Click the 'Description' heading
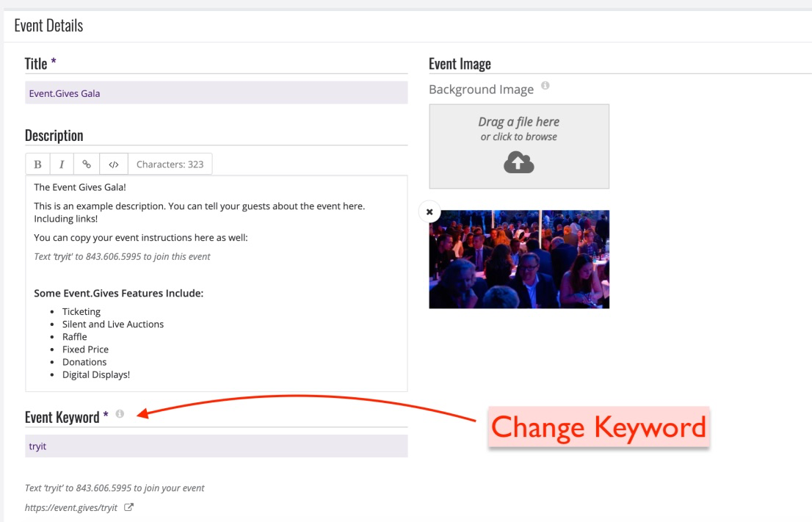 click(54, 135)
